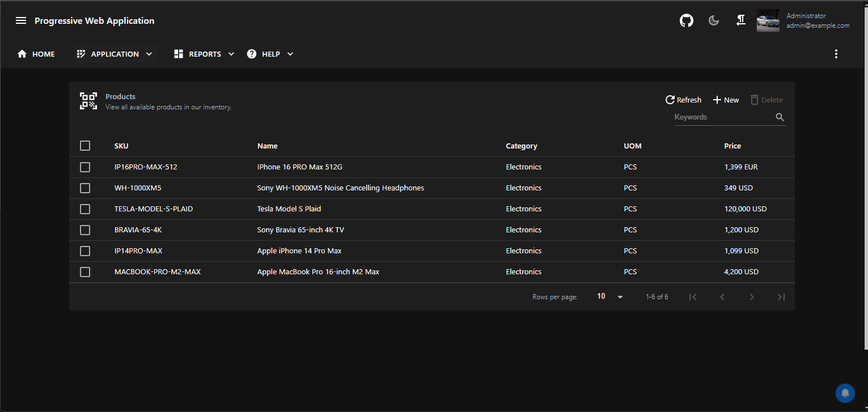The width and height of the screenshot is (868, 412).
Task: Open the notification bell
Action: [845, 393]
